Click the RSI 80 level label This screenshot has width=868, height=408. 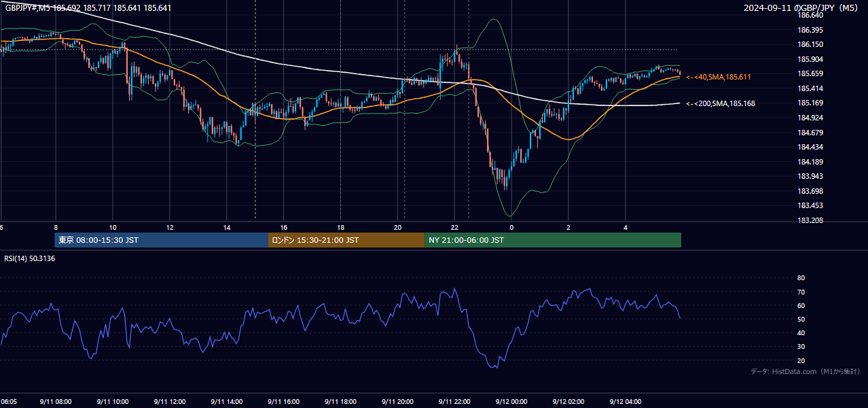tap(801, 278)
